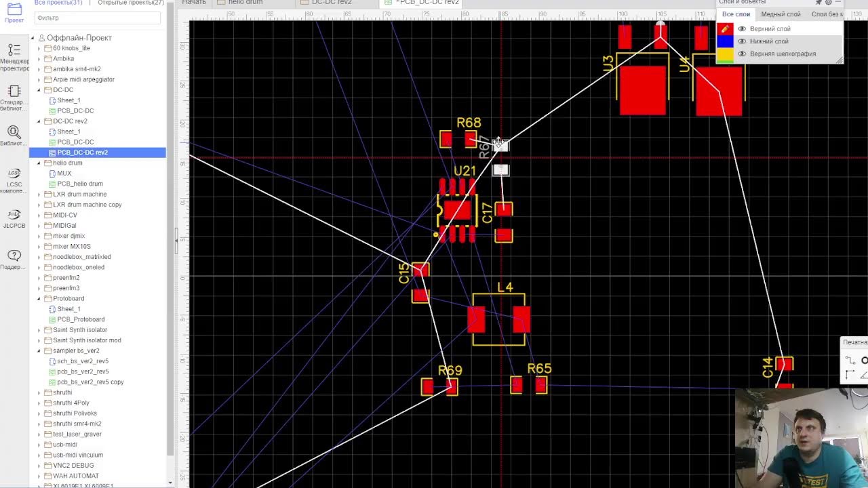Open the Начать document tab
This screenshot has width=868, height=488.
[194, 3]
